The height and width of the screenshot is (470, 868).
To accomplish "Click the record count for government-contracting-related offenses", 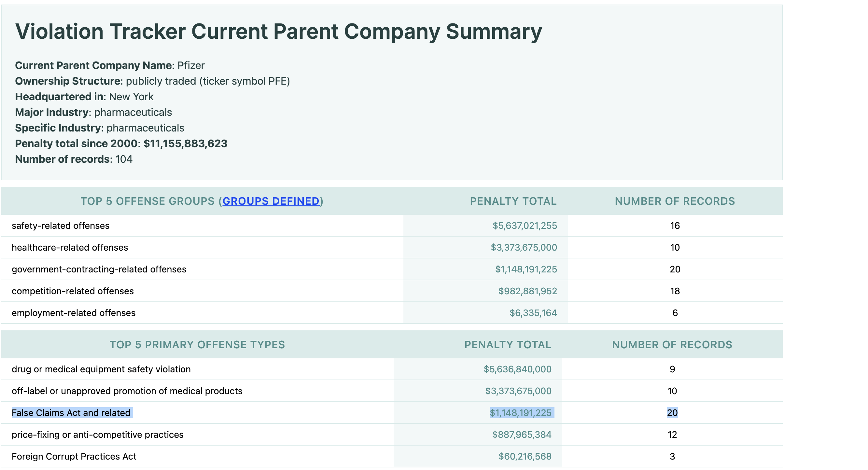I will tap(675, 270).
